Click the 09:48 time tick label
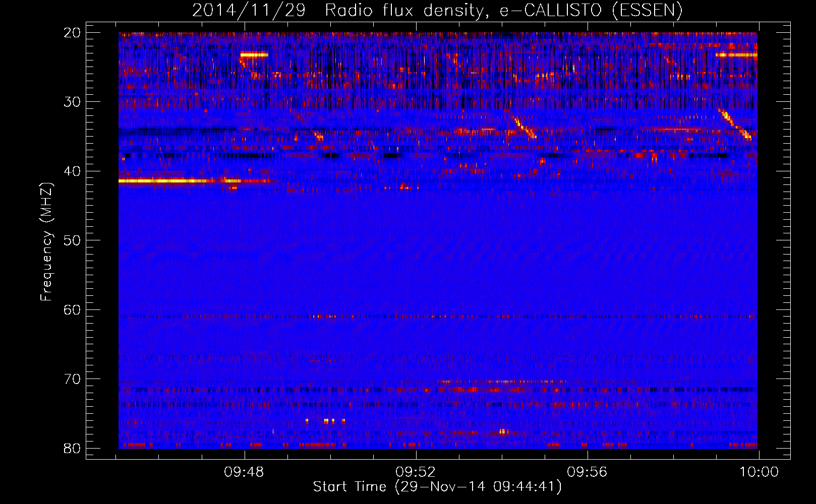This screenshot has width=816, height=504. tap(244, 472)
